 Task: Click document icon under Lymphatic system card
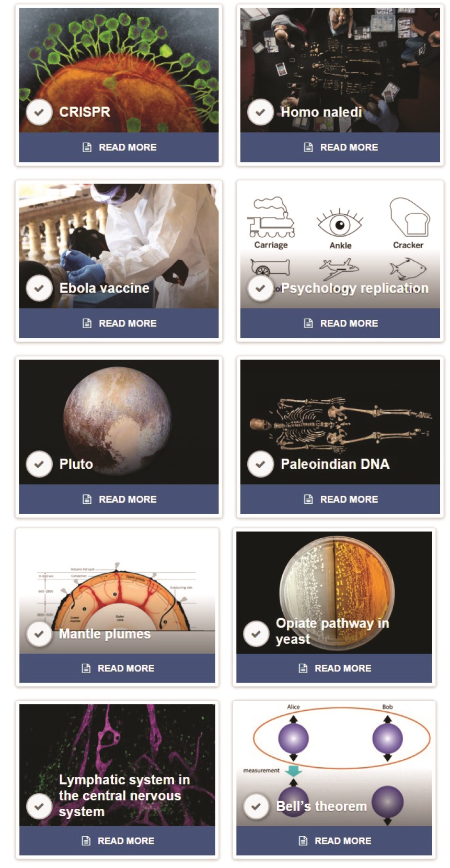coord(86,841)
